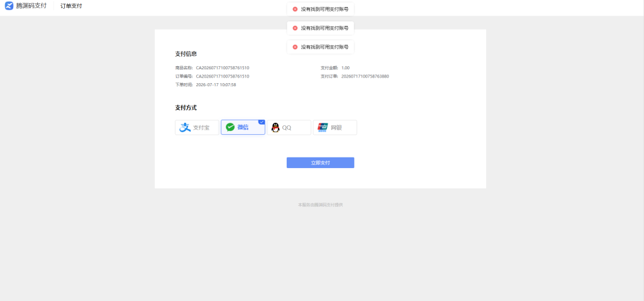Click the 腾渊码支付 brand name text
The image size is (644, 301).
tap(31, 6)
